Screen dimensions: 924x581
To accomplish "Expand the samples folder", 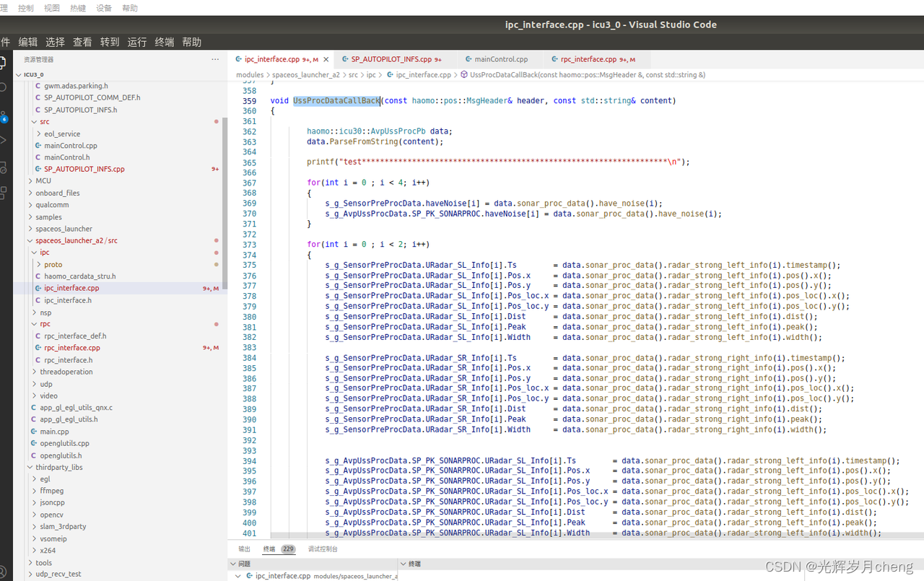I will click(119, 217).
